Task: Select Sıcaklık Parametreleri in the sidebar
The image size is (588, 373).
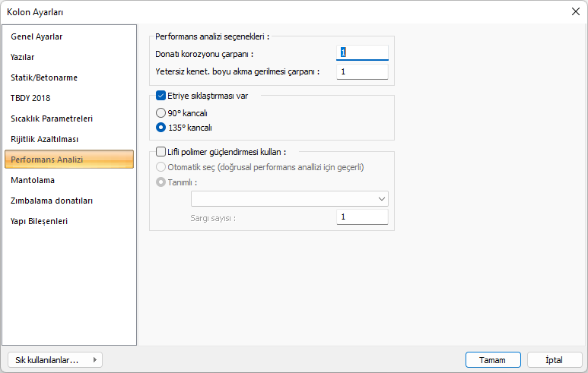Action: [x=52, y=119]
